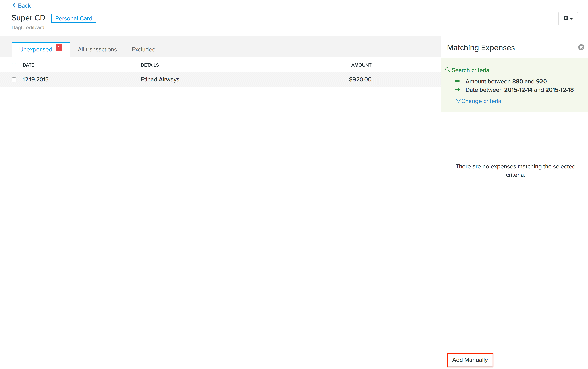Screen dimensions: 588x369
Task: Click the Back link
Action: (x=24, y=5)
